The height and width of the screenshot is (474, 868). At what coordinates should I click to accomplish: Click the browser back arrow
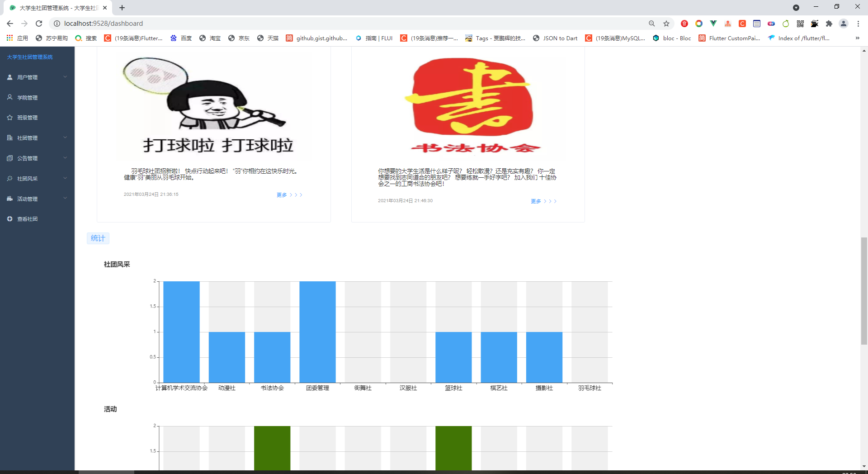click(x=9, y=24)
